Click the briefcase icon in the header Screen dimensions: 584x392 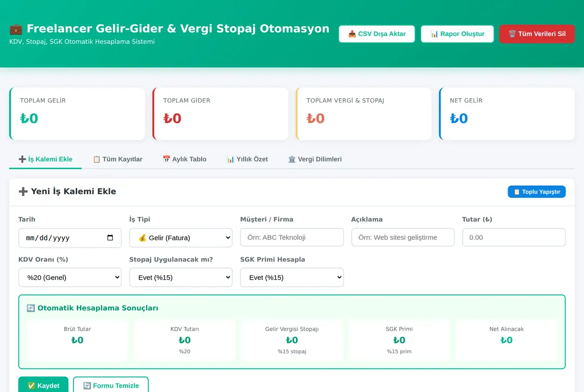[16, 29]
